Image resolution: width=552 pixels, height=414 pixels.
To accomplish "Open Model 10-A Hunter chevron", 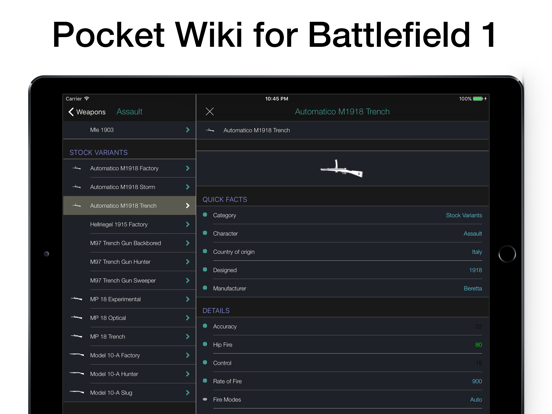I will [x=188, y=374].
